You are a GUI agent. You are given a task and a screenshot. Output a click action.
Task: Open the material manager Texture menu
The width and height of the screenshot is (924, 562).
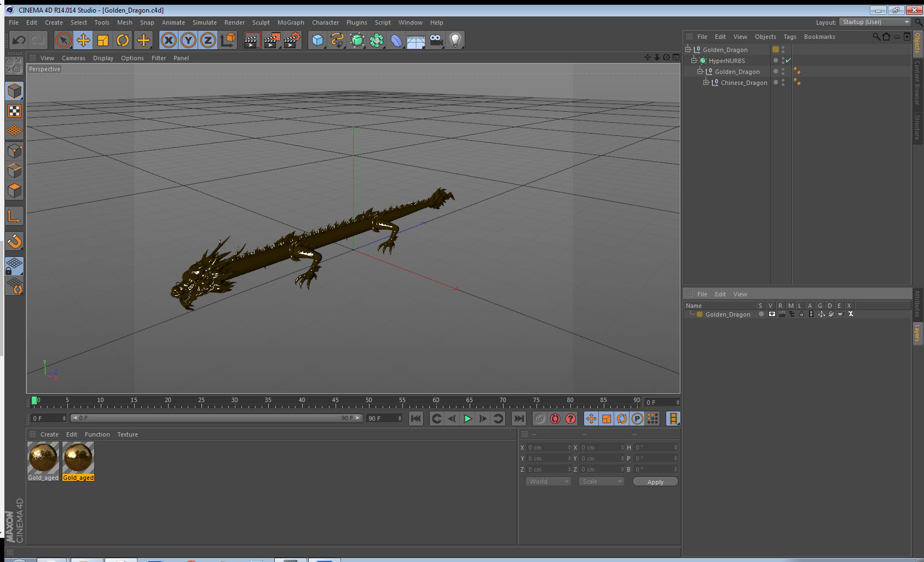(x=128, y=434)
